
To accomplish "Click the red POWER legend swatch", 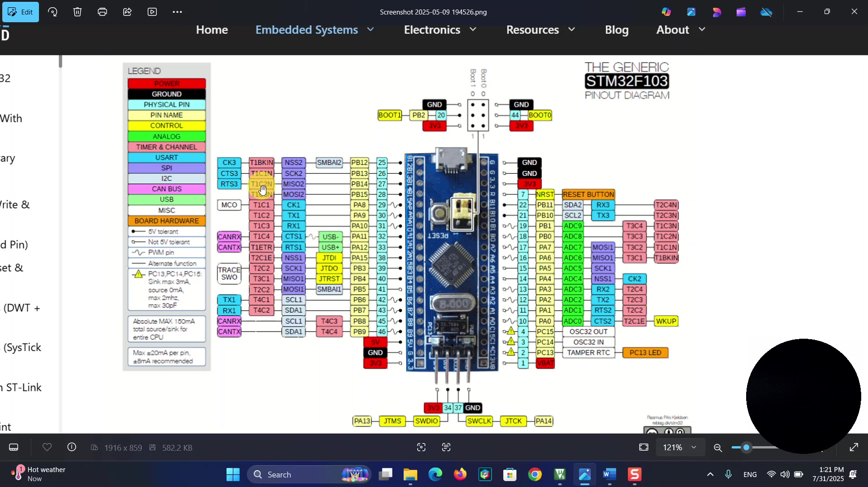I will point(167,84).
